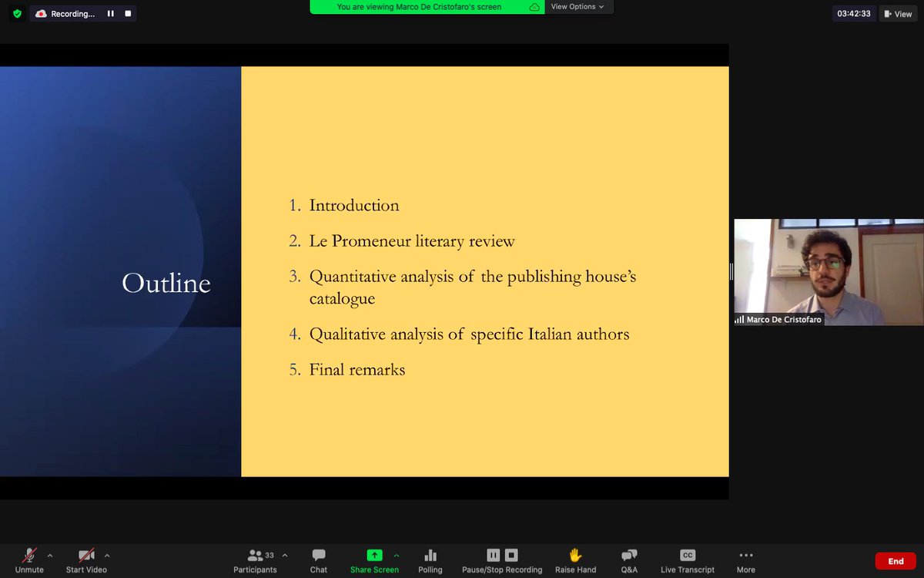Expand the arrow next to Participants
Screen dimensions: 924x578
pos(285,555)
